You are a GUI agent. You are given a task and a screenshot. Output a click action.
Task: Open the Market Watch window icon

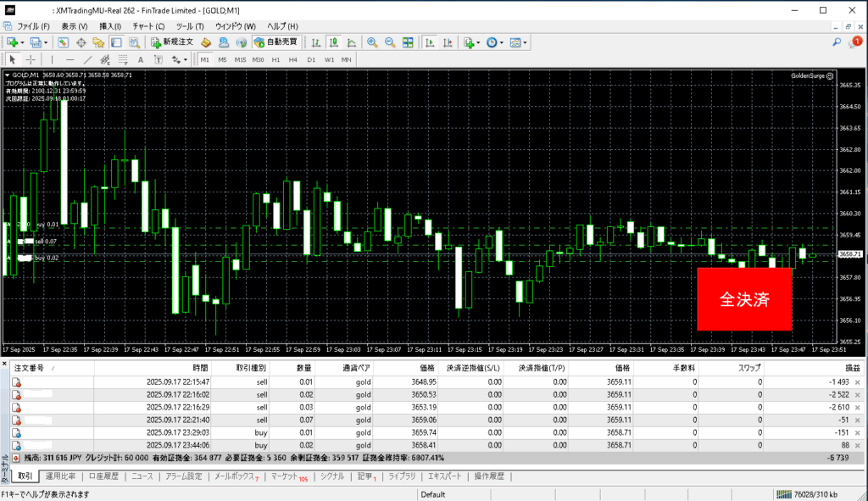tap(64, 42)
